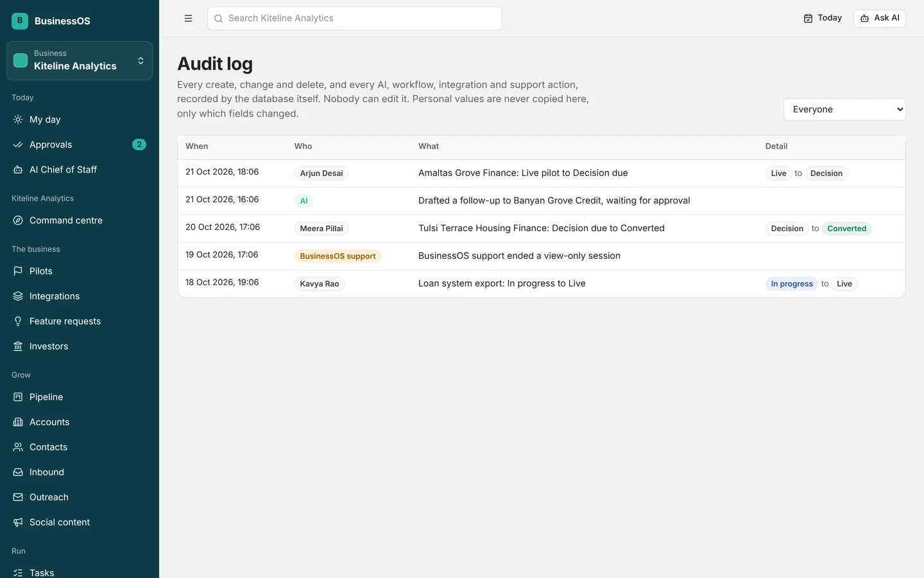Click the tray icon beside Inbound
The width and height of the screenshot is (924, 578).
click(18, 472)
